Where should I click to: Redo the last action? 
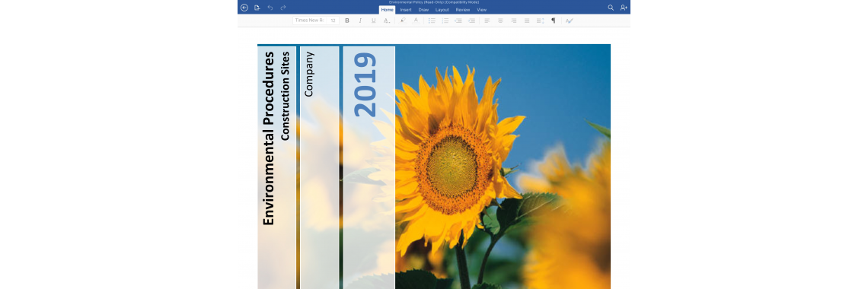pos(283,8)
